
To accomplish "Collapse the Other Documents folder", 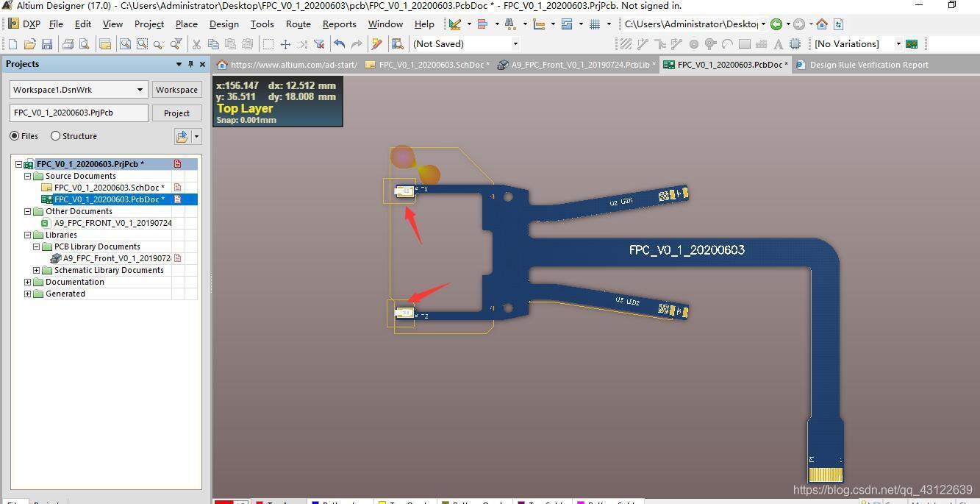I will [28, 211].
